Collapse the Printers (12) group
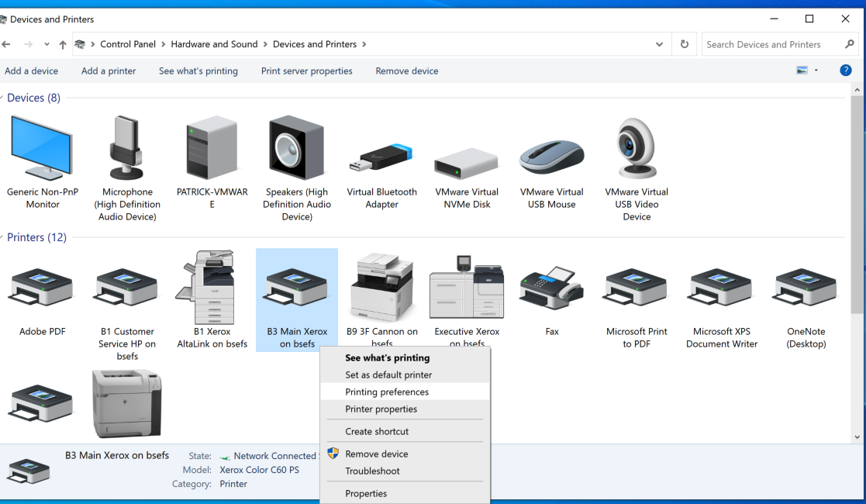 click(2, 237)
